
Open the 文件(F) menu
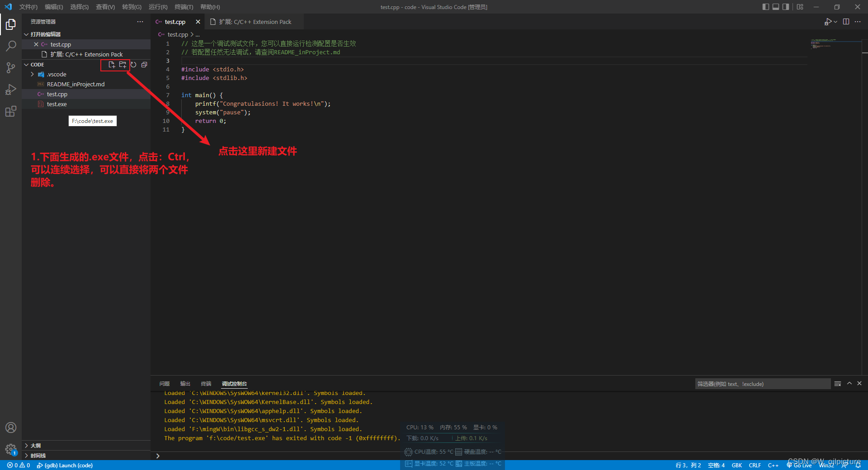point(28,7)
